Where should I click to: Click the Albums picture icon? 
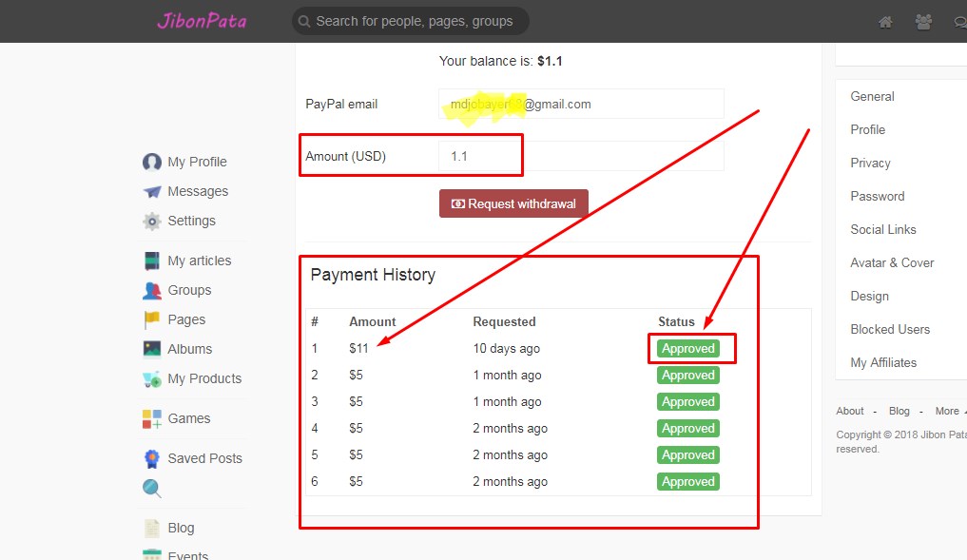pos(152,349)
